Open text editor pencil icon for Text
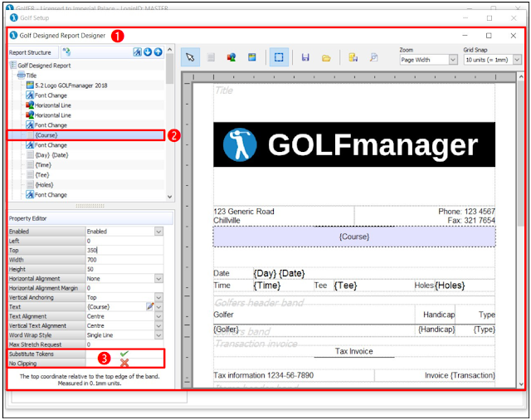The width and height of the screenshot is (531, 420). pyautogui.click(x=149, y=306)
